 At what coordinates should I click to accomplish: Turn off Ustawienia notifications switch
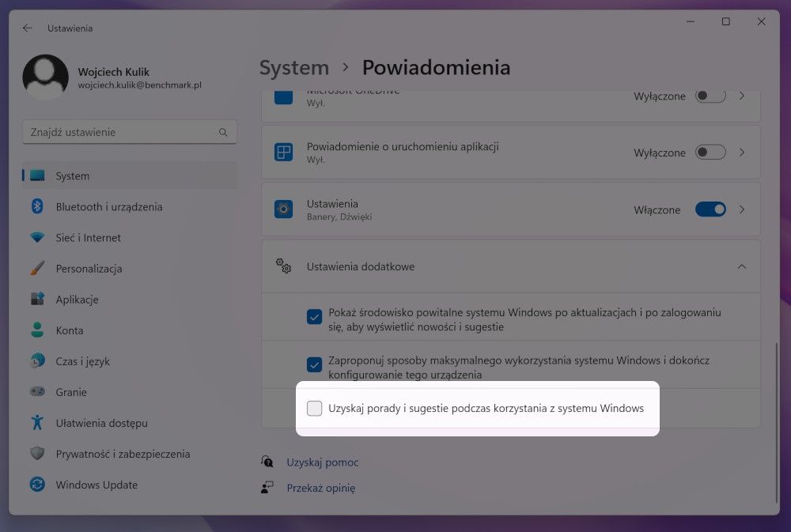(x=710, y=209)
